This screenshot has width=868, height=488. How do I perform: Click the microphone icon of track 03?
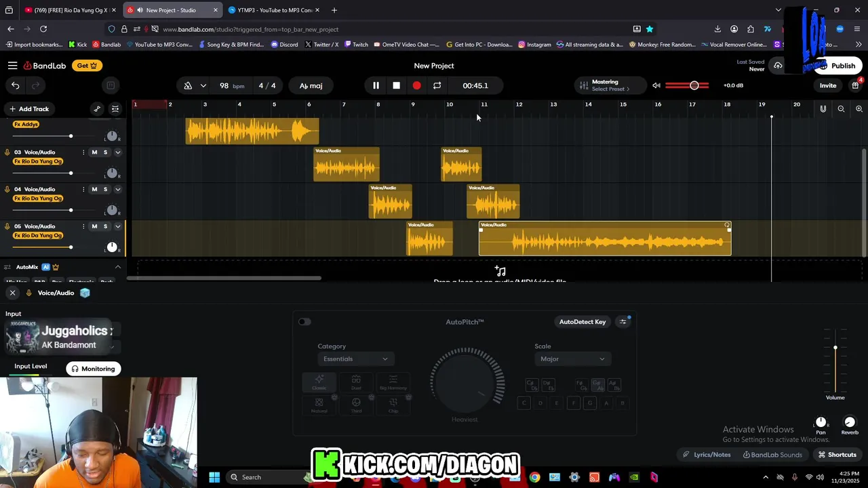[x=7, y=152]
